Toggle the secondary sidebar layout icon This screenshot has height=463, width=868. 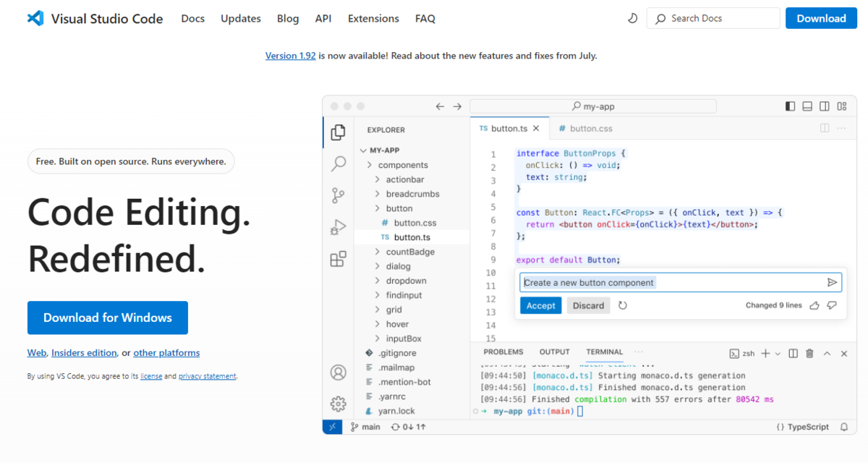point(825,106)
